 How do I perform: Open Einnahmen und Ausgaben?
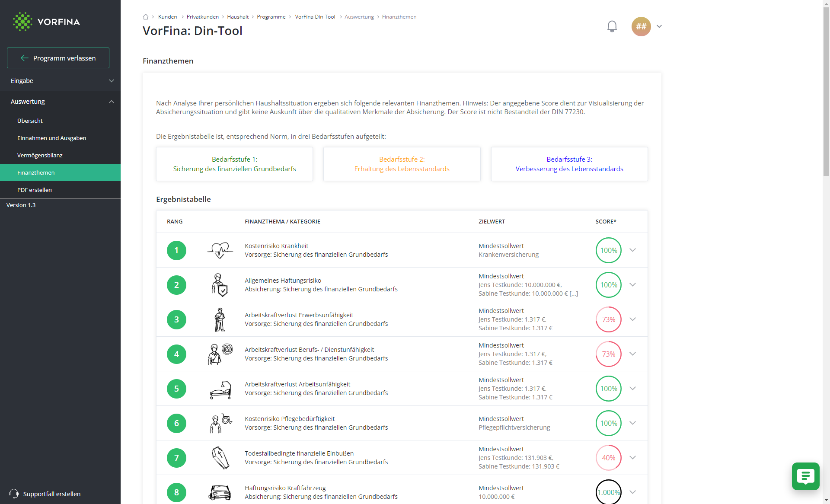60,138
